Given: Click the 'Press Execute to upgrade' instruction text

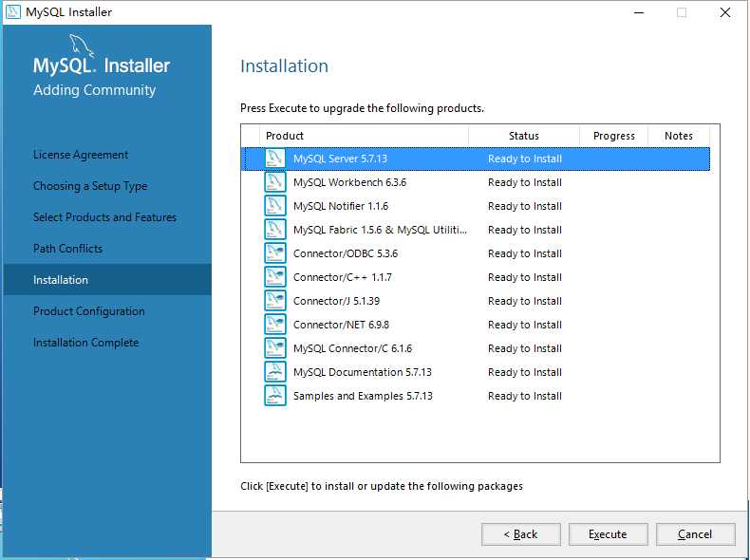Looking at the screenshot, I should pyautogui.click(x=362, y=108).
